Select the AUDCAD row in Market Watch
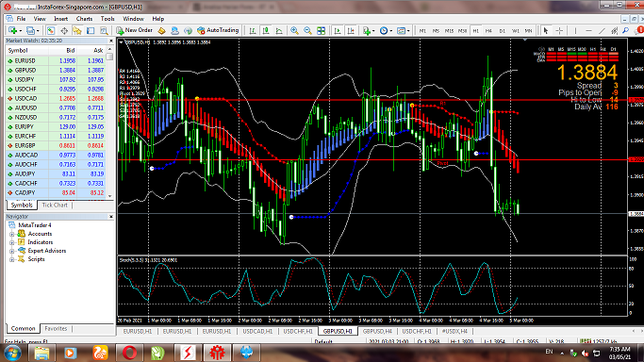 coord(56,156)
